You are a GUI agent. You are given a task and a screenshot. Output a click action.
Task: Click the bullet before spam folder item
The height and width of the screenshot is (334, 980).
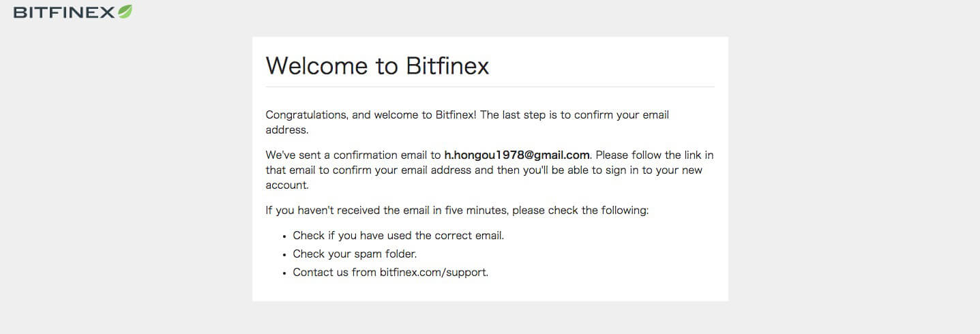284,255
